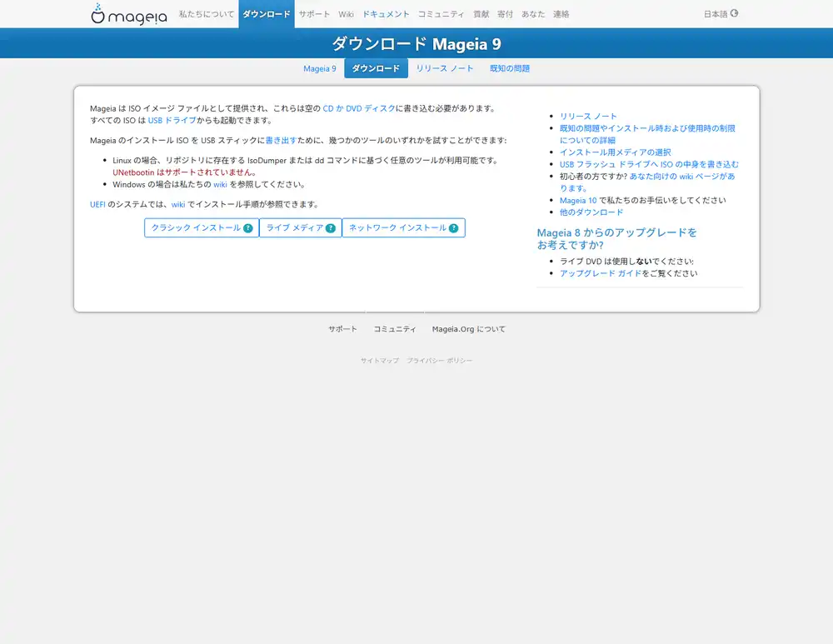Switch to the Mageia 9 sub-tab
Screen dimensions: 833x644
click(x=320, y=68)
